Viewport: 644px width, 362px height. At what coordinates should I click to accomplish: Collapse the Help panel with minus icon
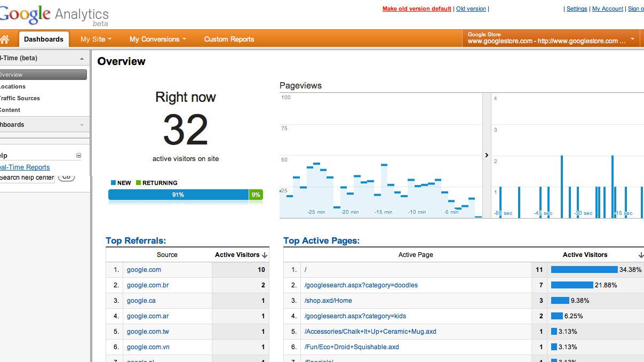(x=79, y=156)
